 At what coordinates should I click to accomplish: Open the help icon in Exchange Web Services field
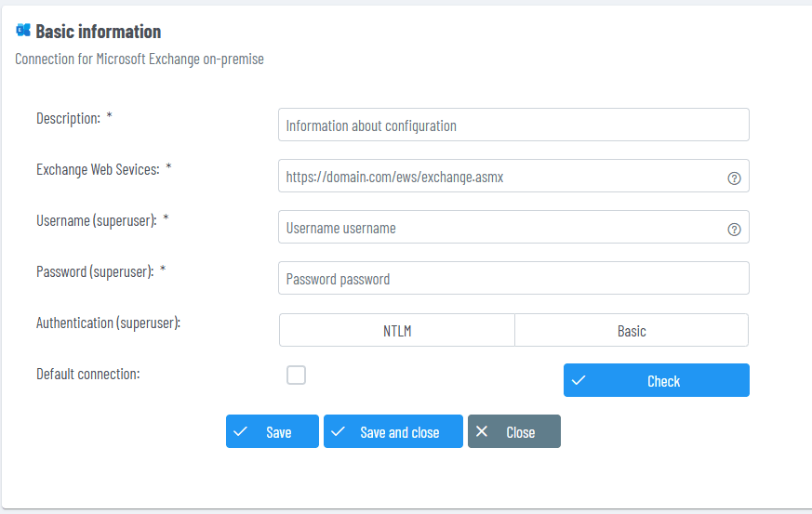(734, 178)
